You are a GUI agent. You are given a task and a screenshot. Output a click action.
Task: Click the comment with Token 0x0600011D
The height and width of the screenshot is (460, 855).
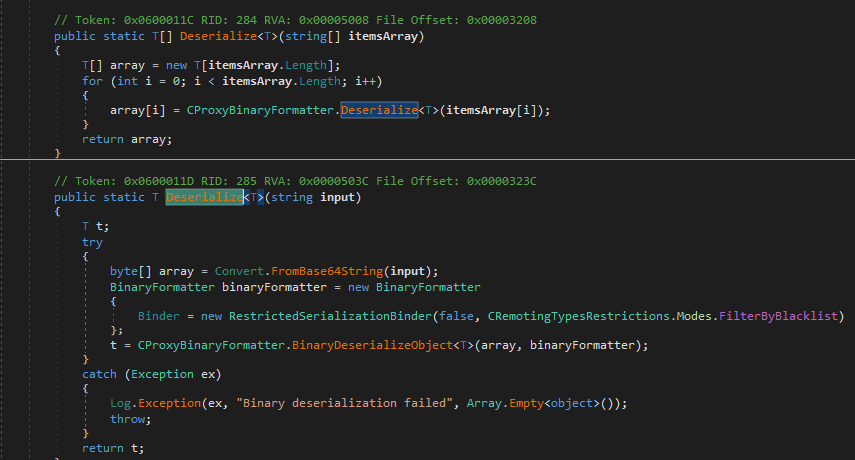pos(295,181)
